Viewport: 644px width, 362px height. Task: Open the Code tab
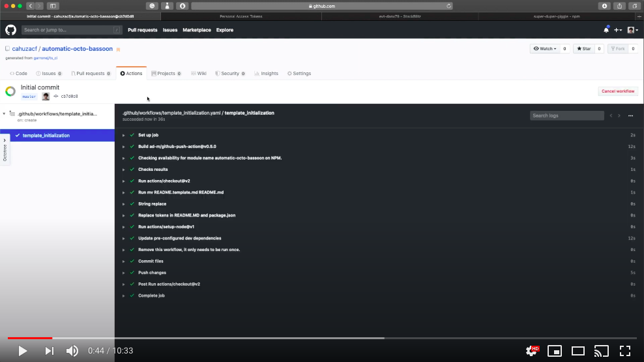pos(18,74)
